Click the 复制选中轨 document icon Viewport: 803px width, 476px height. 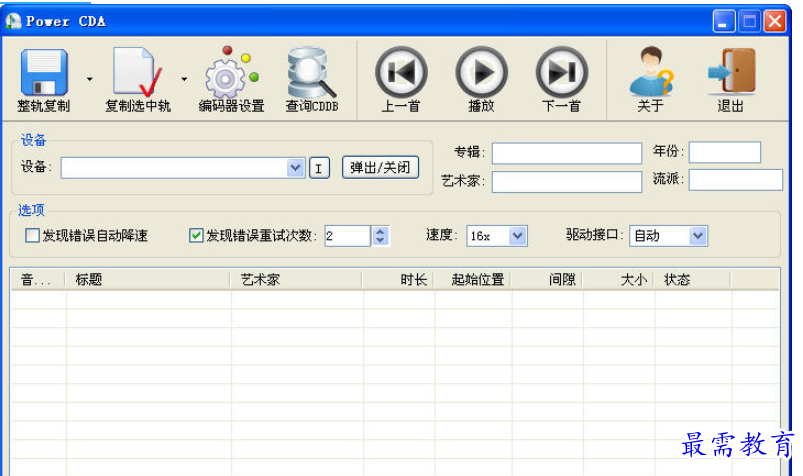pos(137,72)
